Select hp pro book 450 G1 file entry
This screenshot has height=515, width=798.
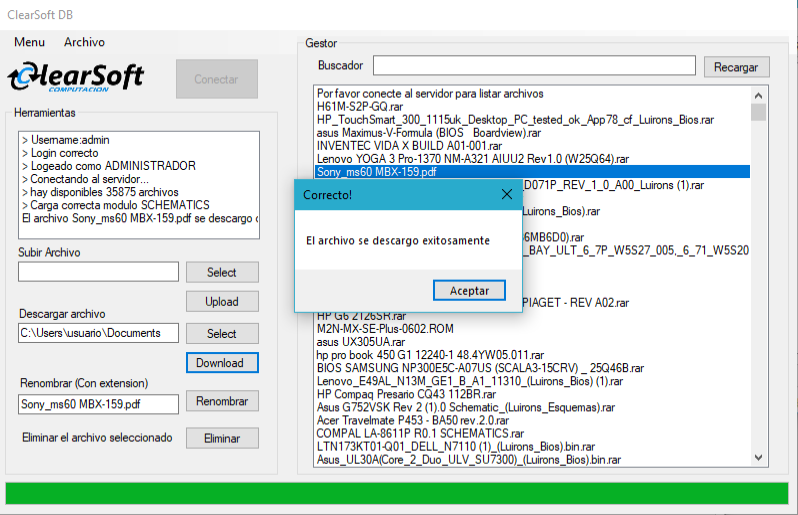[430, 355]
